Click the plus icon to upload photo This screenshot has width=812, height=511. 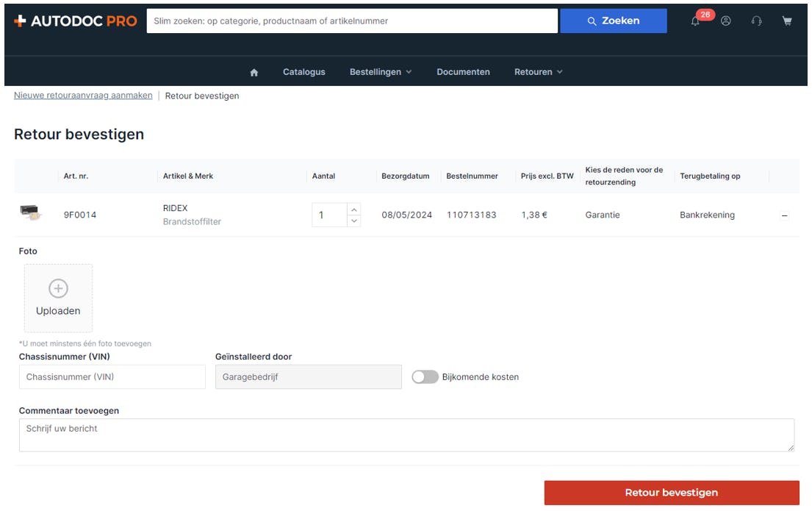pos(58,288)
